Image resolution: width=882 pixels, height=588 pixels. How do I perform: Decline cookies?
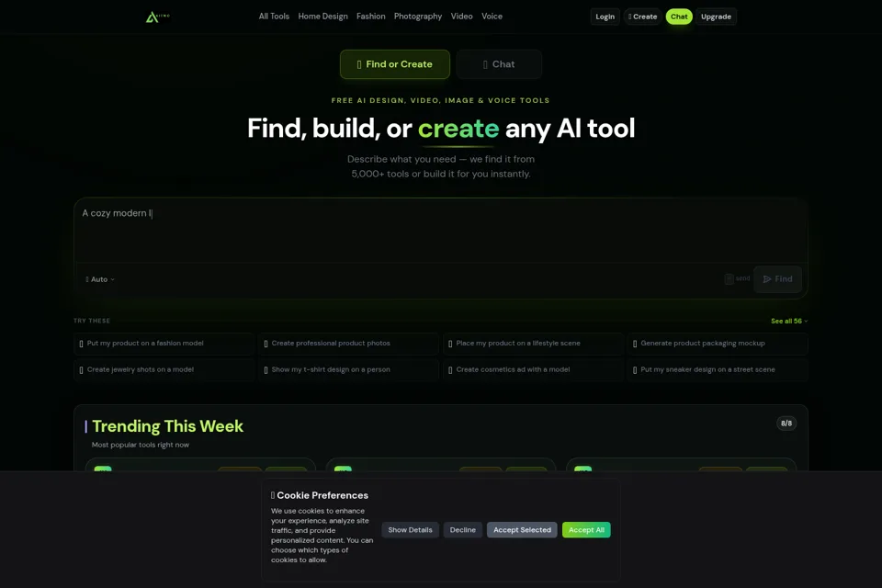pos(463,530)
